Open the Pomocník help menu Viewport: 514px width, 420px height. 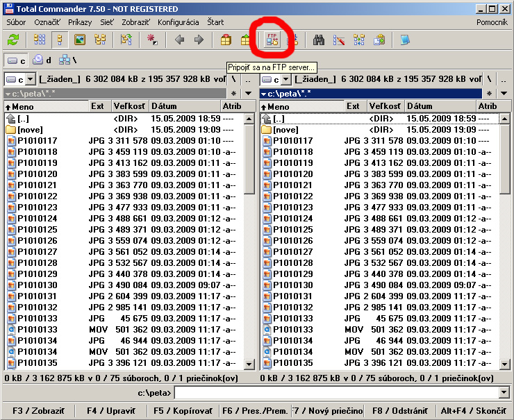pos(492,22)
